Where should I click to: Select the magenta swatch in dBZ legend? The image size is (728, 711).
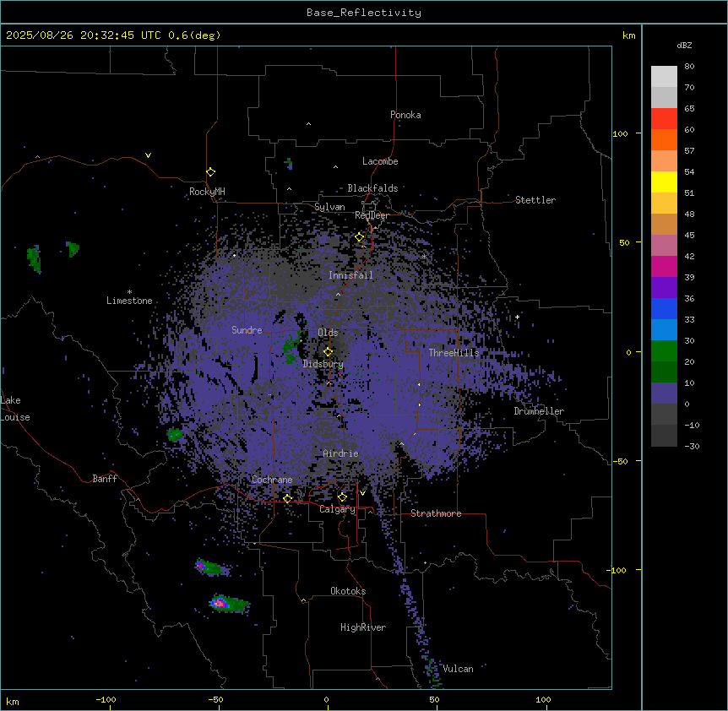click(x=664, y=266)
